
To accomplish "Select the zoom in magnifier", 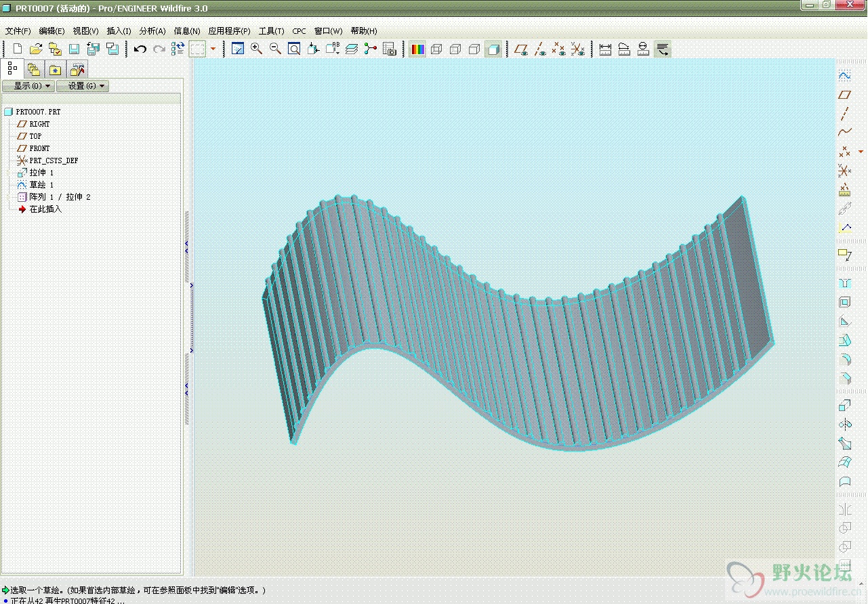I will (x=257, y=49).
